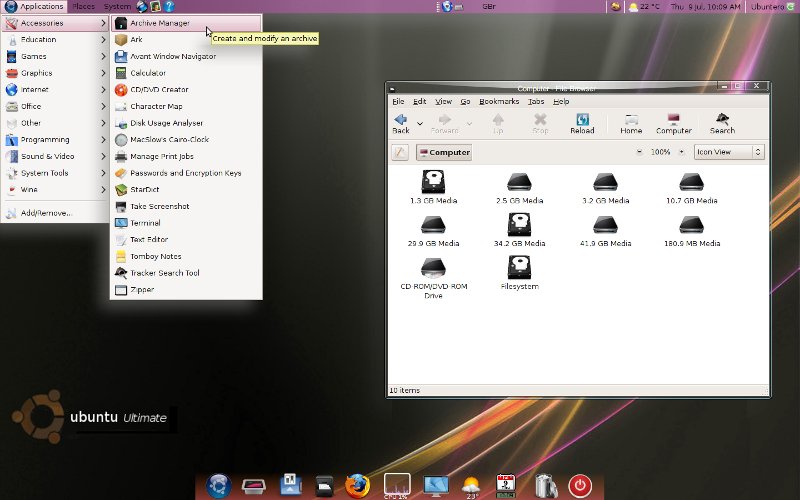Expand the Games category submenu
800x500 pixels.
55,56
